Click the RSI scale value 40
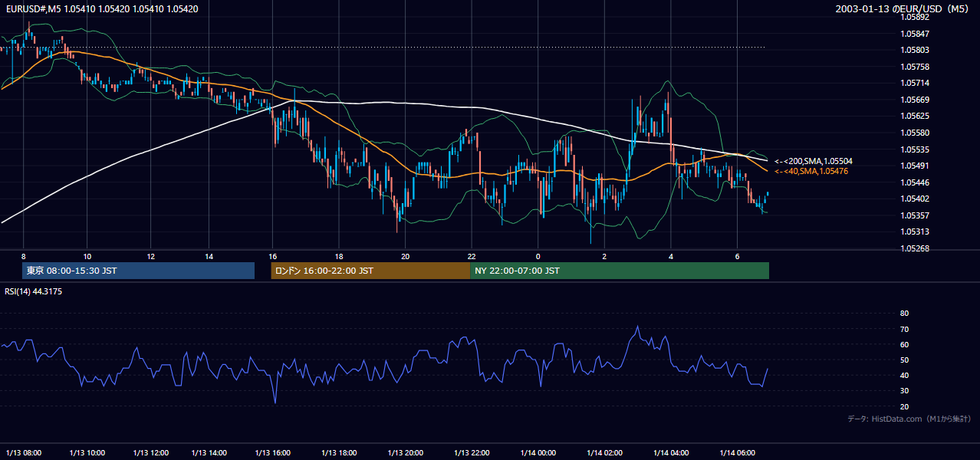 point(904,375)
